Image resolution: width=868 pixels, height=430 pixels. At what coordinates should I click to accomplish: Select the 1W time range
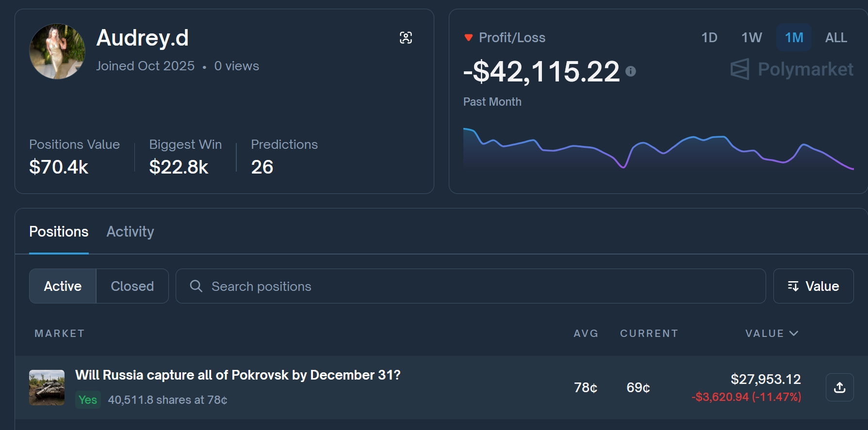pyautogui.click(x=752, y=37)
